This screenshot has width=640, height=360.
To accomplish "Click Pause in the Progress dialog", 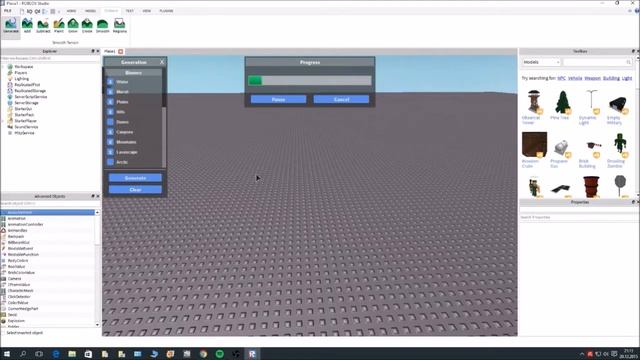I will click(278, 99).
